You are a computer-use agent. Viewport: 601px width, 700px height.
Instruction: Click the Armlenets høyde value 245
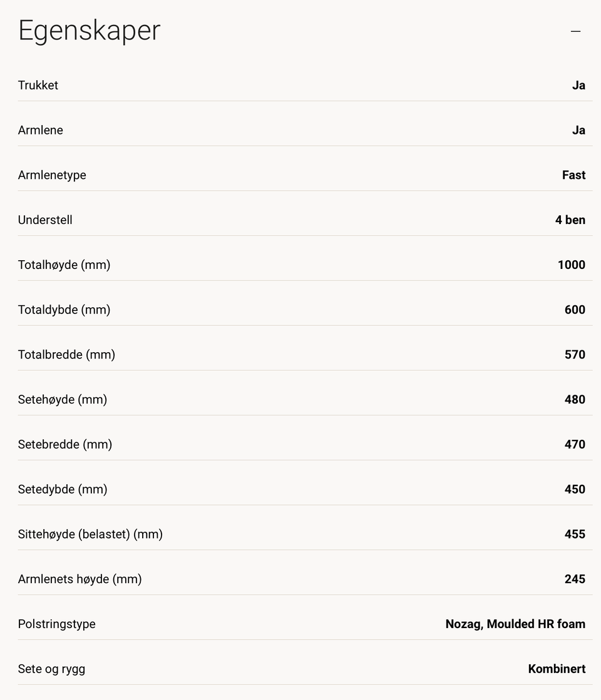point(575,579)
